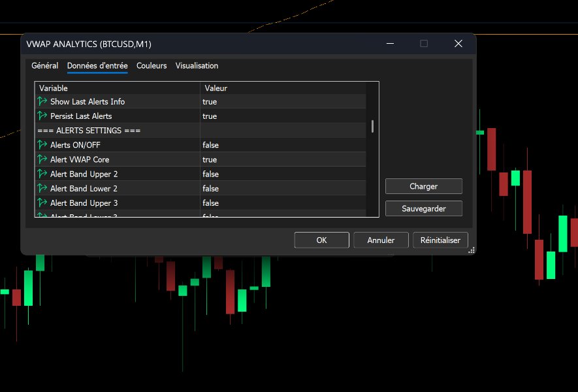Screen dimensions: 578x392
Task: Select the true value of Alert VWAP Core
Action: coord(210,159)
